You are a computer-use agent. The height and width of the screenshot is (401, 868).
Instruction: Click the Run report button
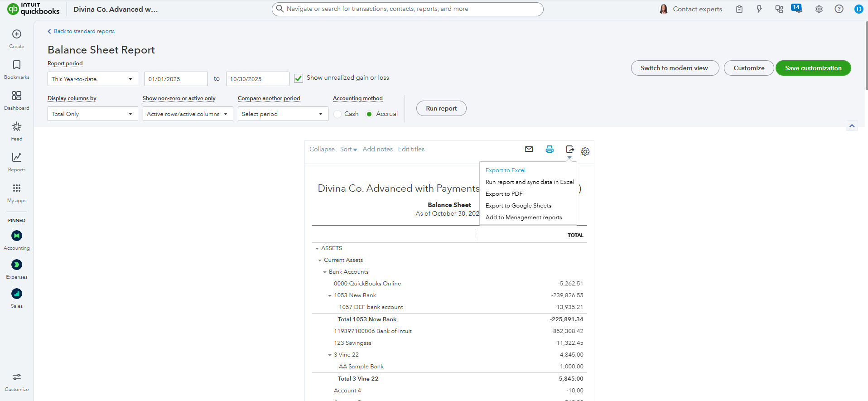coord(441,108)
